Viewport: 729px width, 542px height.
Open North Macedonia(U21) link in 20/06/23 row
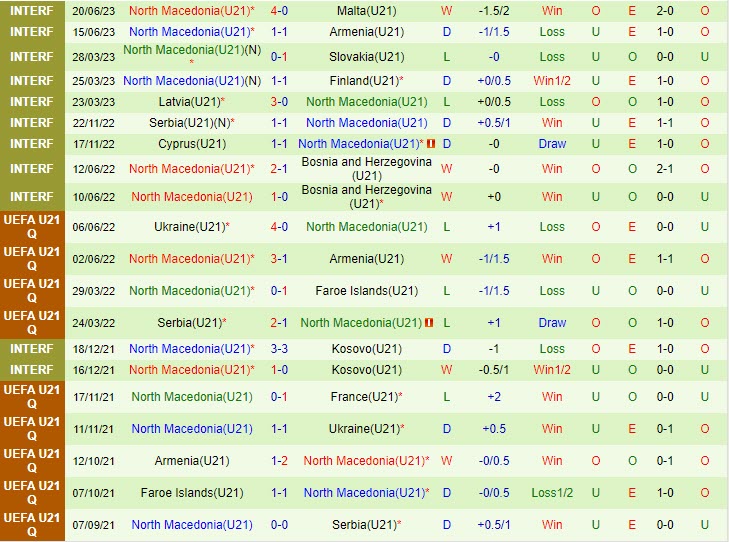190,11
